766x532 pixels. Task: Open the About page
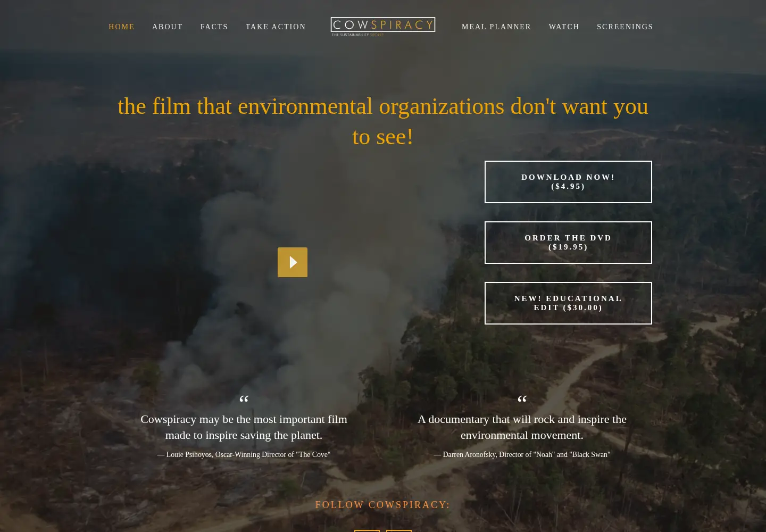(168, 27)
